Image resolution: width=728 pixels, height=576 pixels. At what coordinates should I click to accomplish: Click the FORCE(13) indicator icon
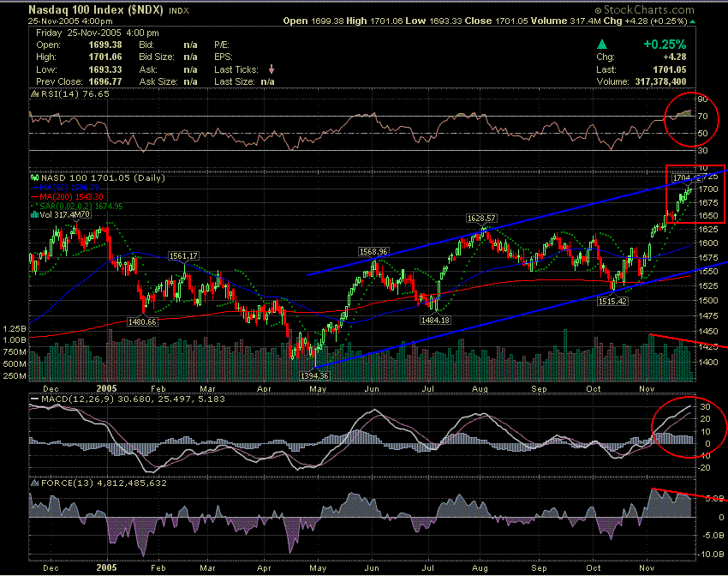click(x=35, y=481)
